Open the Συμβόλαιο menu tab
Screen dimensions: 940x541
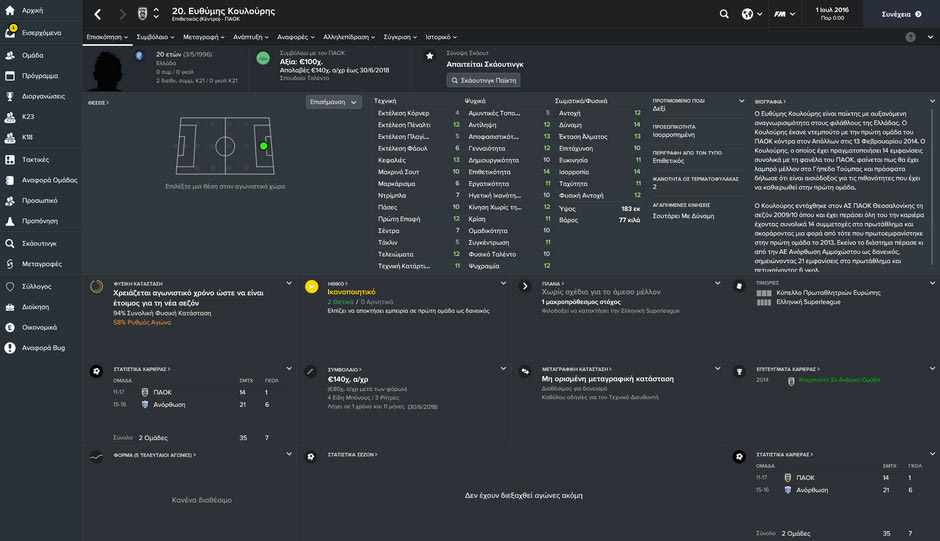[154, 37]
